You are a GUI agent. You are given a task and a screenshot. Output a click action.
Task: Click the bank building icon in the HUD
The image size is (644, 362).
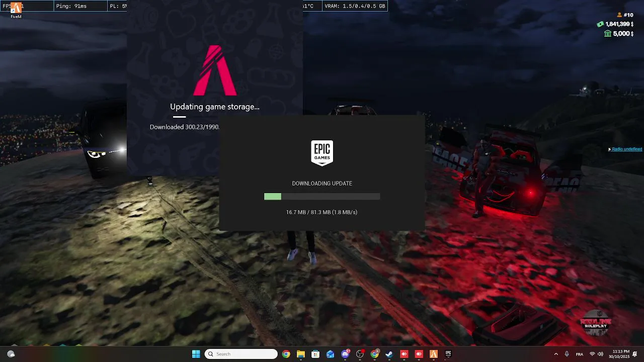(608, 34)
